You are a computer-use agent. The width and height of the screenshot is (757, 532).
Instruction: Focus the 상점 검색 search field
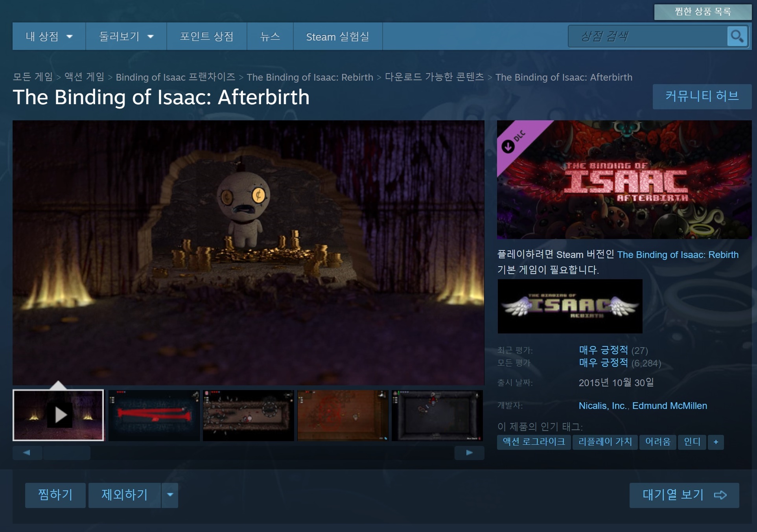tap(648, 37)
